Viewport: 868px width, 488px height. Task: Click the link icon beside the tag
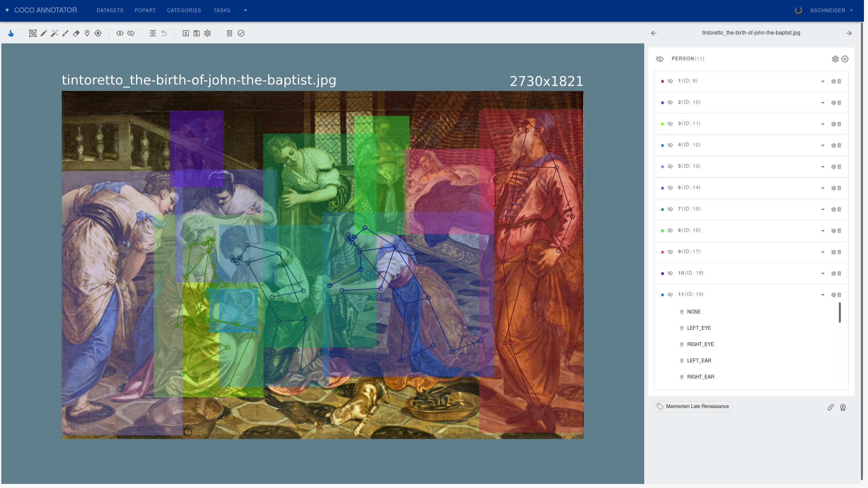click(x=831, y=407)
